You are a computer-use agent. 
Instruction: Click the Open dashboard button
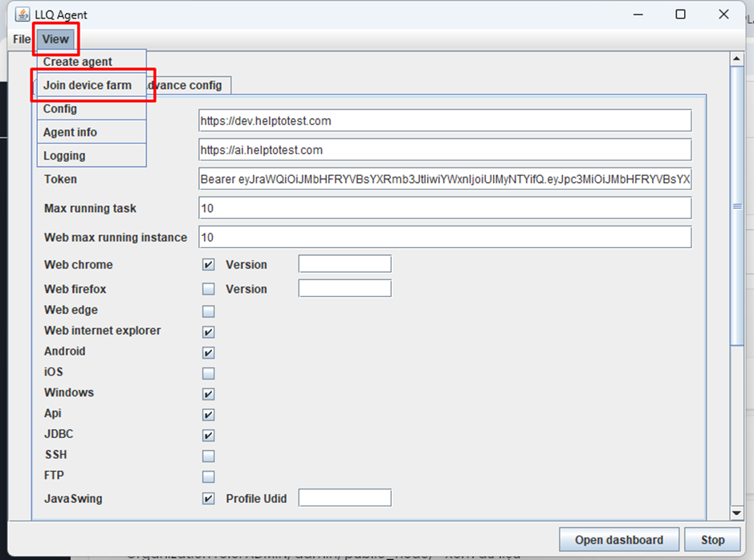[x=618, y=540]
